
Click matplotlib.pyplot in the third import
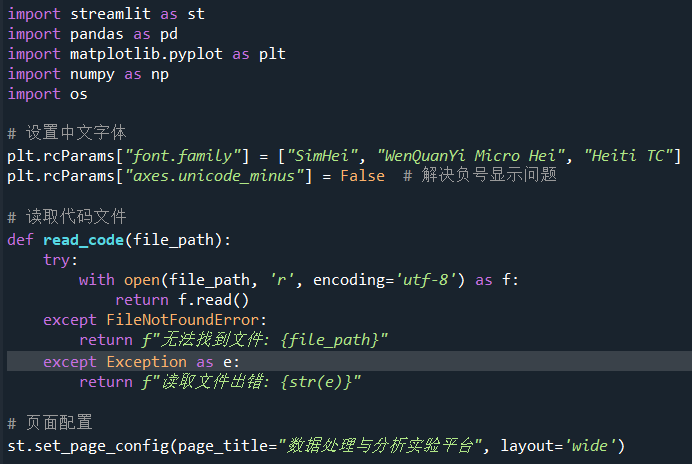(146, 54)
